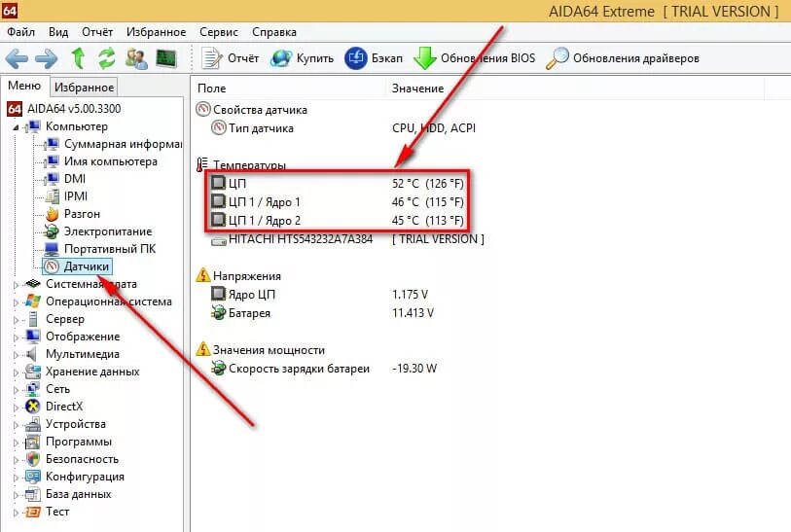Switch to the Избранное tab in side panel
This screenshot has width=791, height=532.
coord(84,88)
